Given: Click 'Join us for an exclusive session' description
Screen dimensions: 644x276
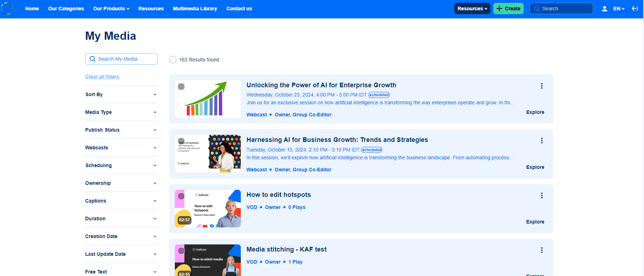Looking at the screenshot, I should (380, 103).
